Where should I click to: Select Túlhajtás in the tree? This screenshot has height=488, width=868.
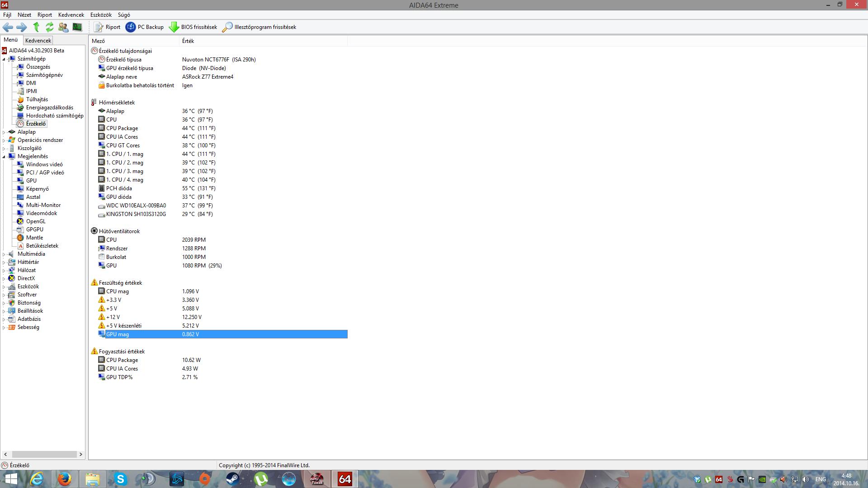point(37,99)
